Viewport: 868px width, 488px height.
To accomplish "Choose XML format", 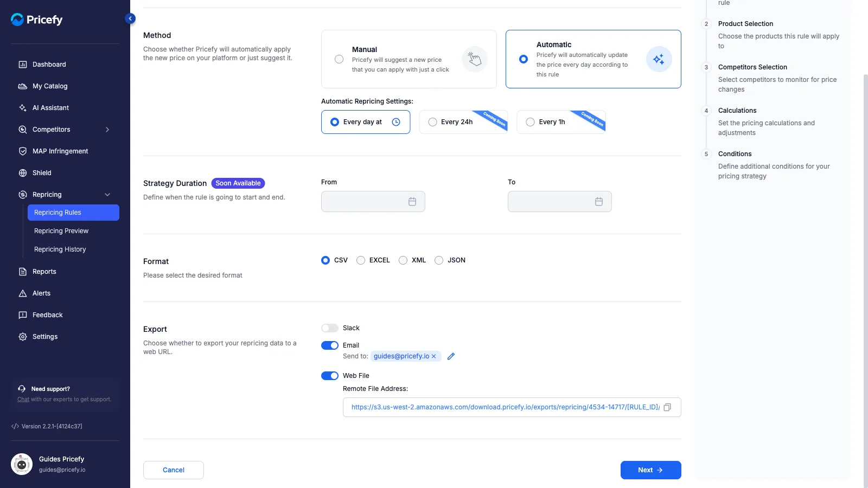I will coord(403,260).
